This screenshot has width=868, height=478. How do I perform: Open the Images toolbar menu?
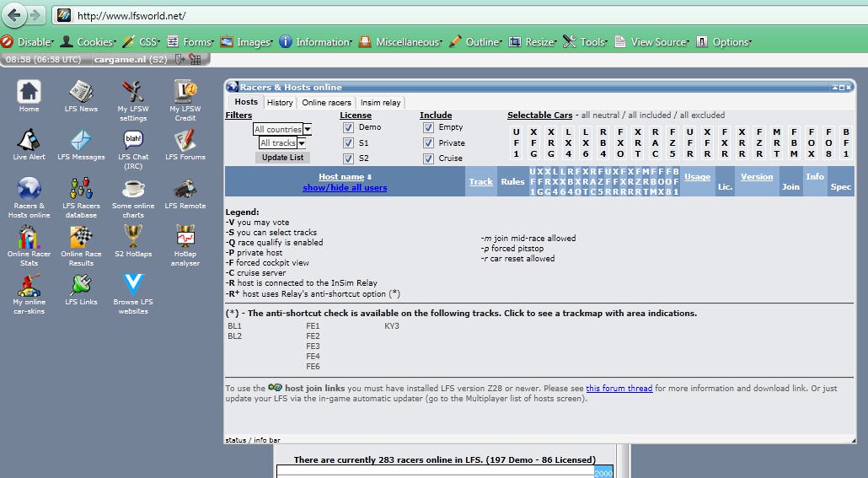(247, 41)
